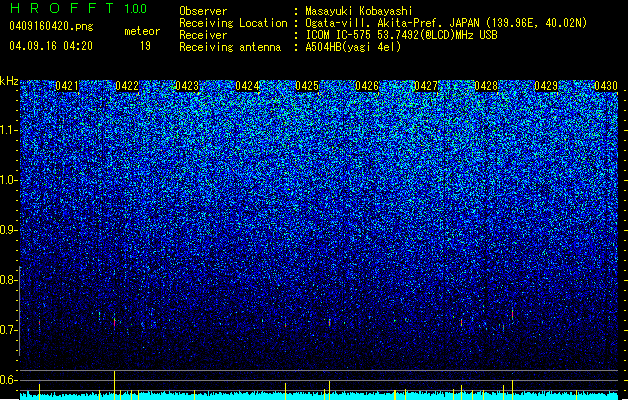Click the Receiving antenna label
The width and height of the screenshot is (629, 400).
pos(230,47)
